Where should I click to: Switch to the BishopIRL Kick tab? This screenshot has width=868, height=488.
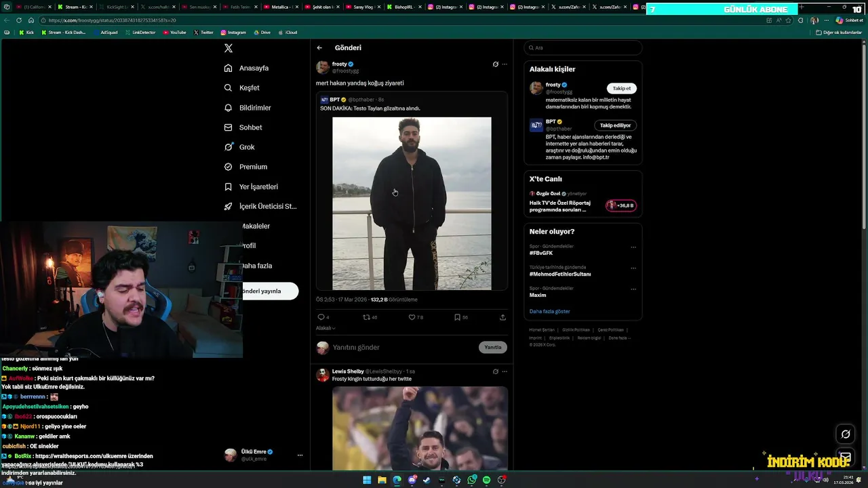tap(404, 7)
